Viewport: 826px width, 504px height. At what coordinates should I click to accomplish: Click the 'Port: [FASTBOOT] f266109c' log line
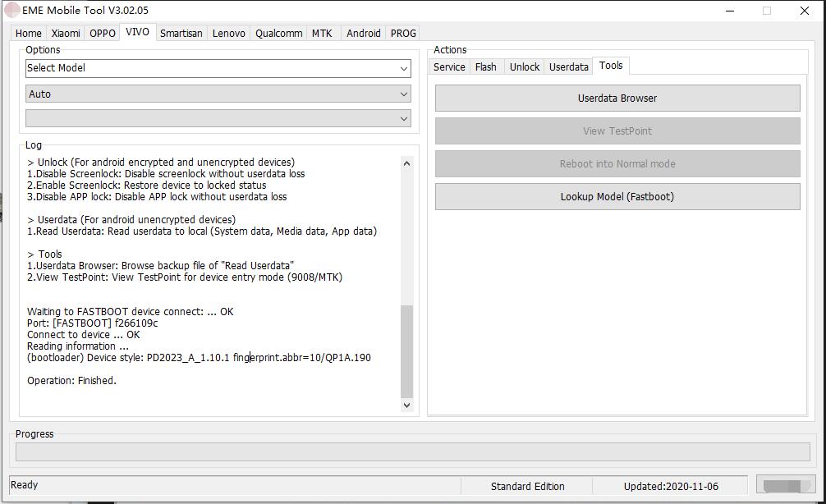coord(92,323)
